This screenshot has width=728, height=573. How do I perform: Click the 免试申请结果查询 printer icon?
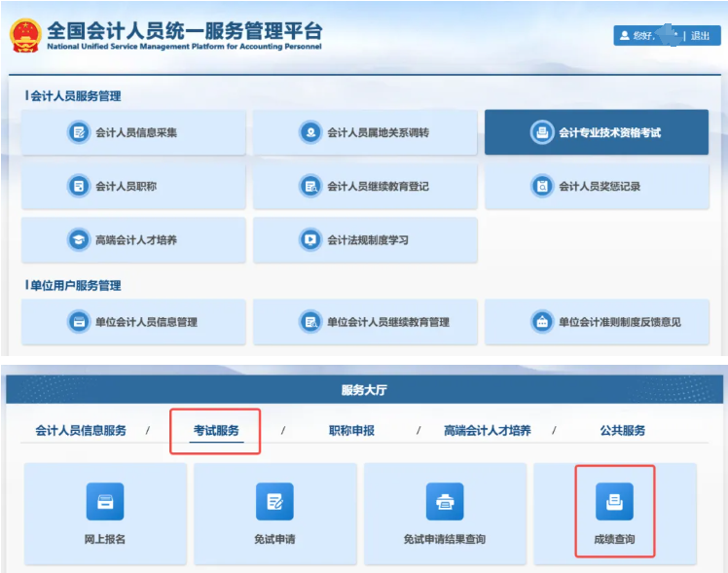point(445,502)
